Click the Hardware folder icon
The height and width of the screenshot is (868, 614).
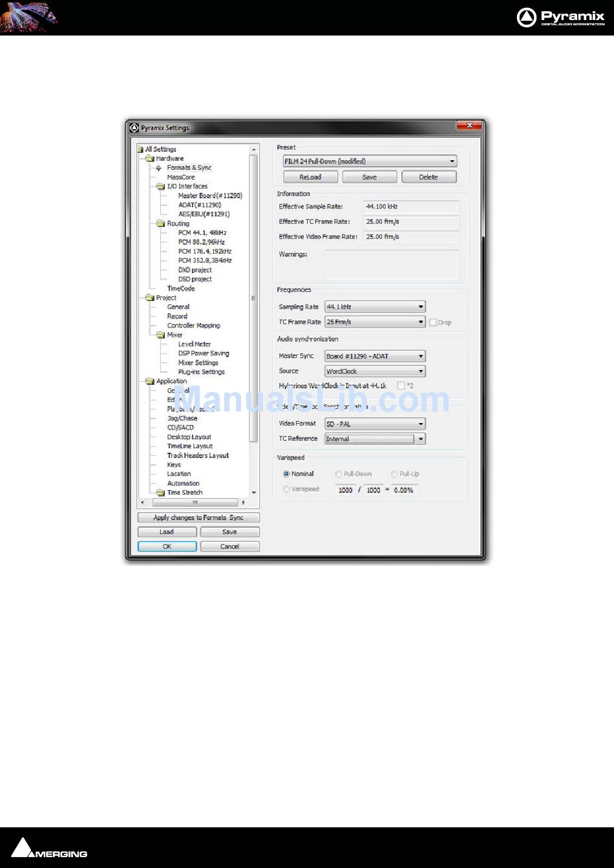150,158
